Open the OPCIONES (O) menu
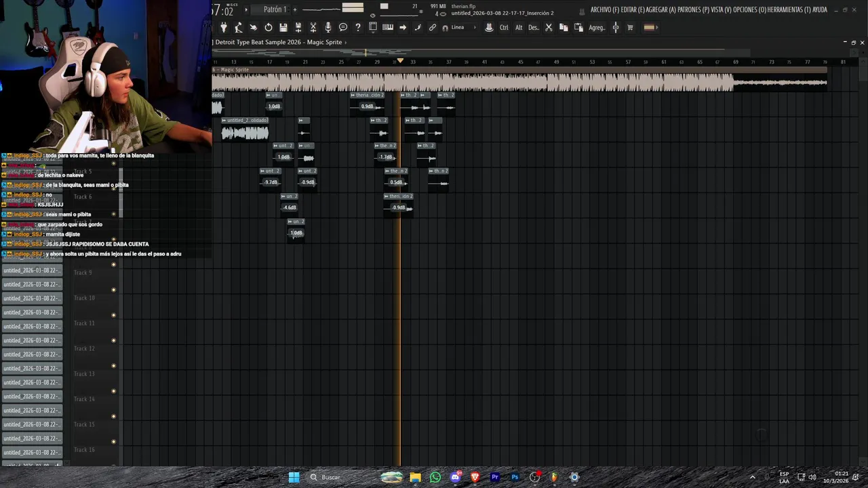Image resolution: width=868 pixels, height=488 pixels. pyautogui.click(x=750, y=9)
